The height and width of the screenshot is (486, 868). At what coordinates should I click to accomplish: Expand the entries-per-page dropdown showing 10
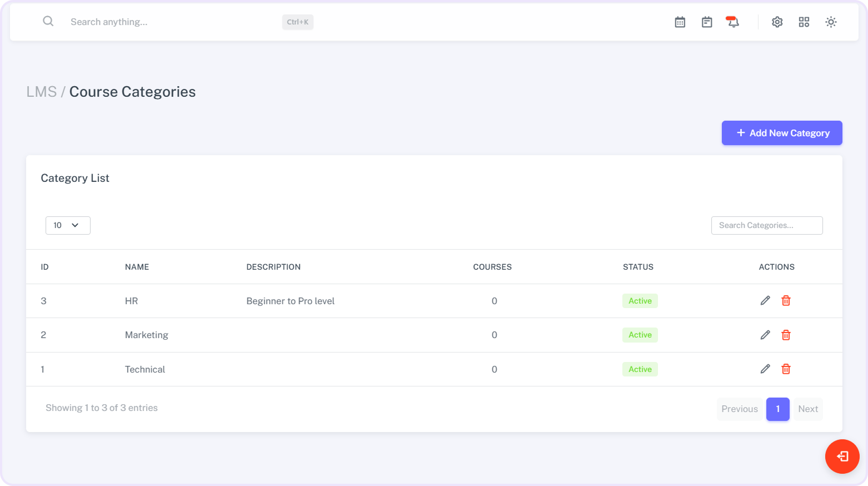[68, 225]
